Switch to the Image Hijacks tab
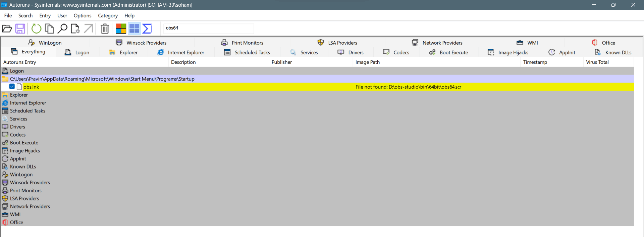 508,52
